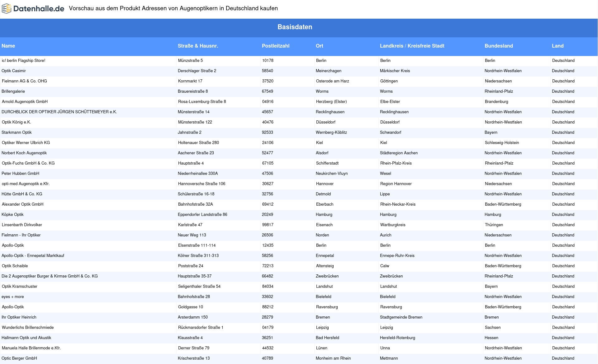Image resolution: width=598 pixels, height=364 pixels.
Task: Click the Name column header
Action: (8, 46)
